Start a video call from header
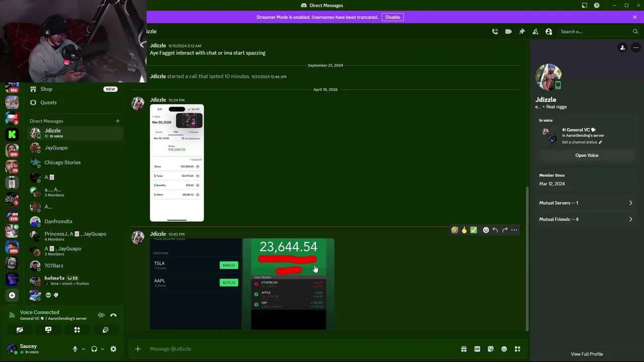The width and height of the screenshot is (644, 362). coord(509,31)
